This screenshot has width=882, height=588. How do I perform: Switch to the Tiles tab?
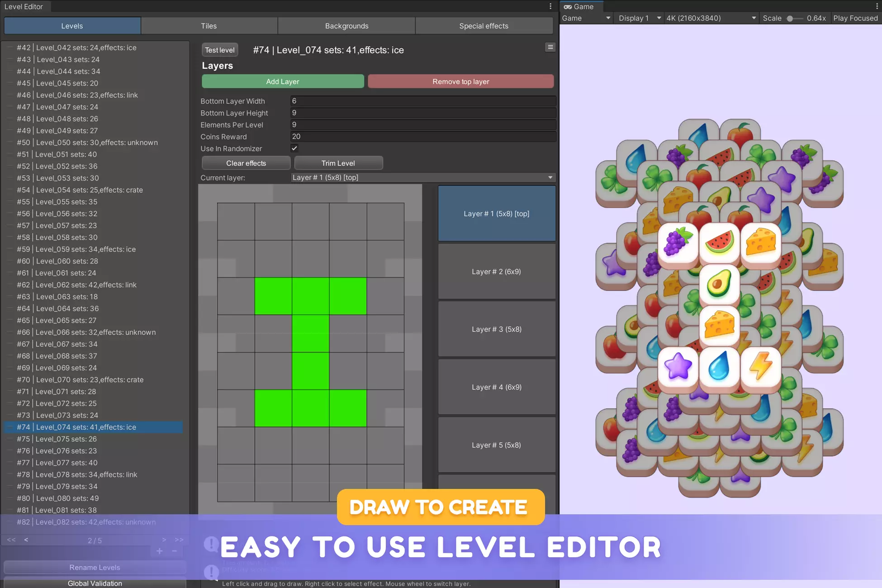[x=209, y=26]
